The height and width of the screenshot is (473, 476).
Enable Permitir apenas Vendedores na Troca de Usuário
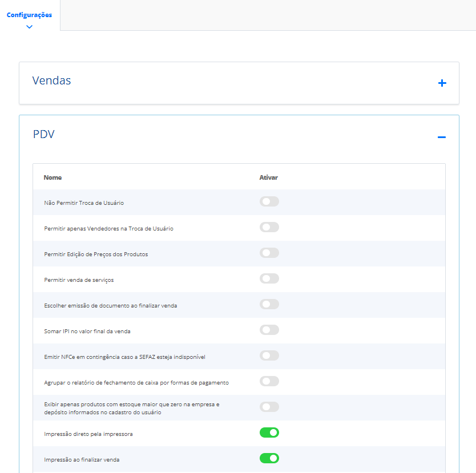(269, 227)
